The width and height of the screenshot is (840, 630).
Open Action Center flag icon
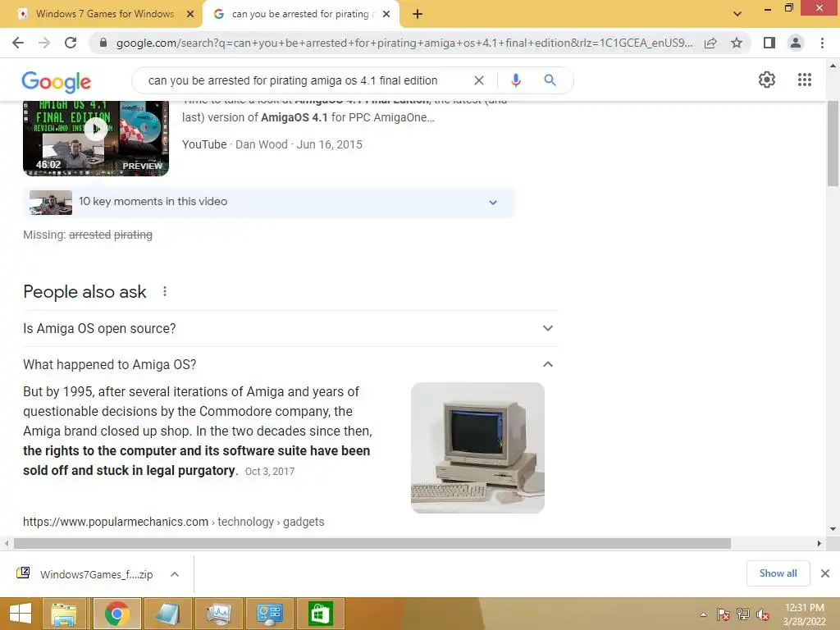coord(723,614)
